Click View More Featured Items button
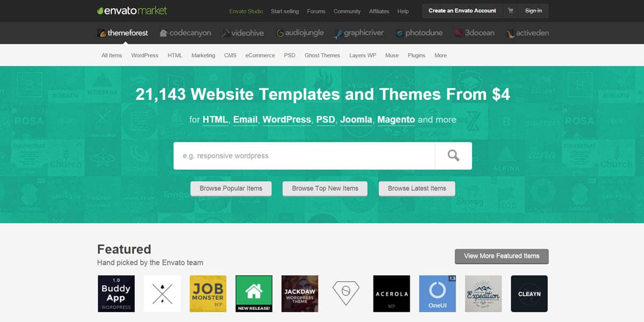Screen dimensions: 644x322 [502, 256]
